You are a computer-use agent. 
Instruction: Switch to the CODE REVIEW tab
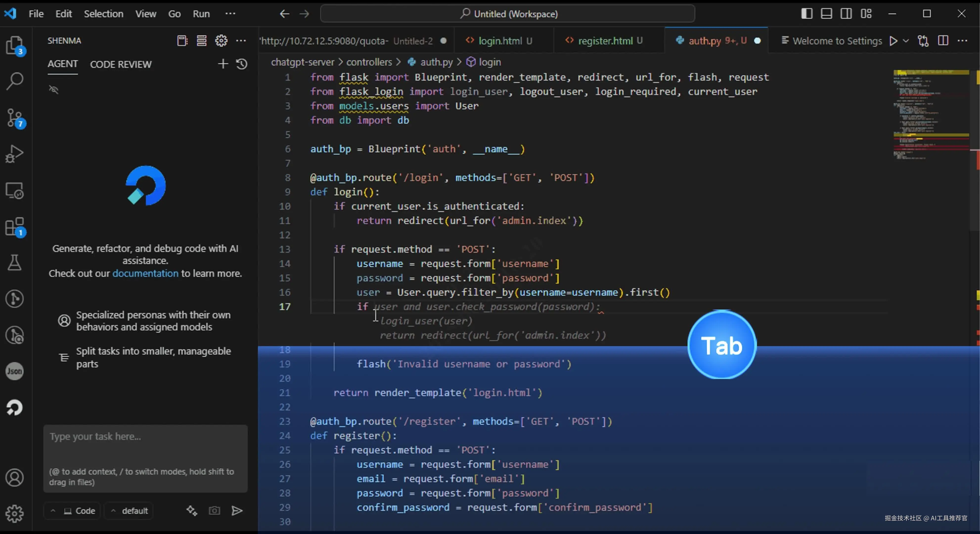[x=121, y=64]
